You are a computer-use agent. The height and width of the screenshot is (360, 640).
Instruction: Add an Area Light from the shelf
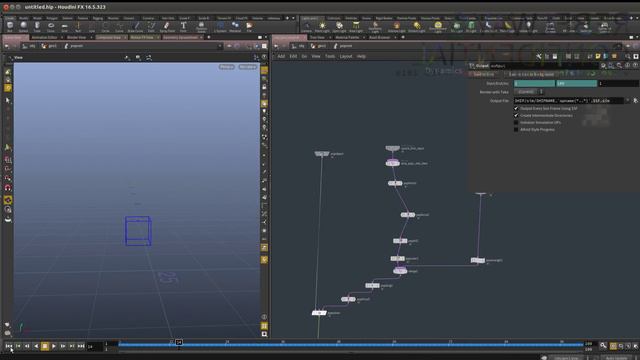[356, 27]
